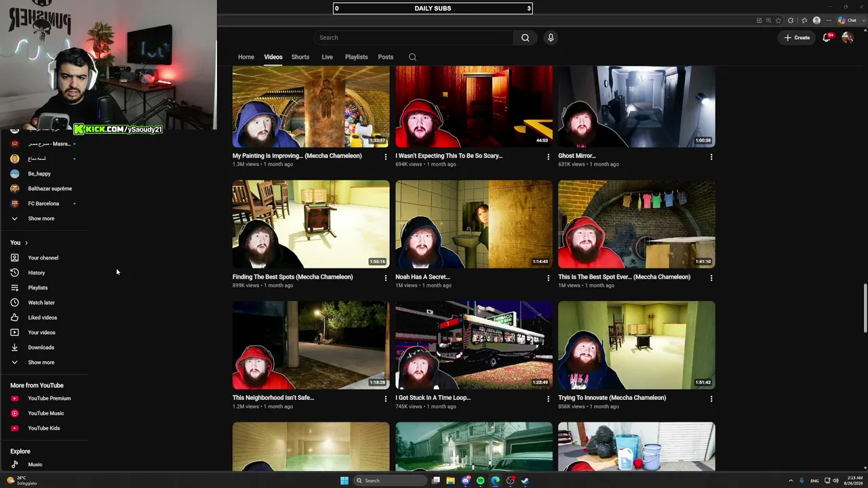Open 'Ghost Mirror...' video title link
The height and width of the screenshot is (488, 868).
tap(577, 156)
